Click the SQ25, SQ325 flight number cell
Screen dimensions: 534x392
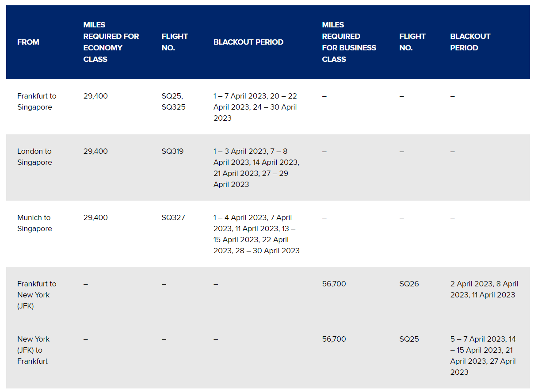[x=173, y=102]
